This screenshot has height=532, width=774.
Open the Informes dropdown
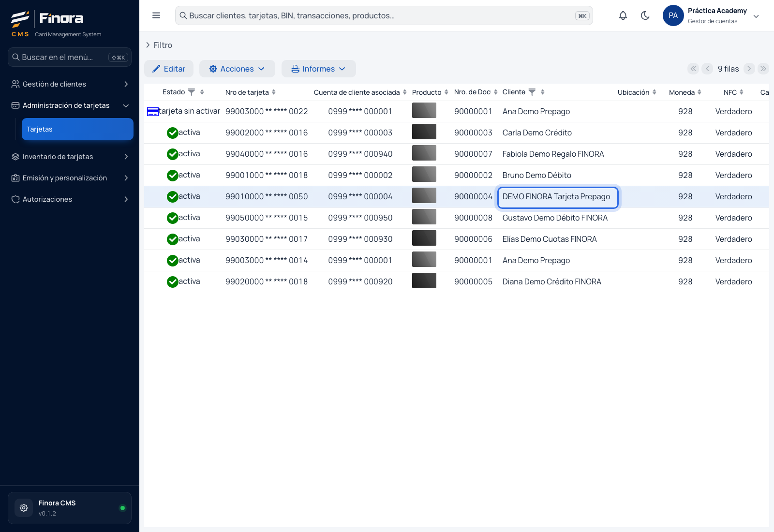click(319, 69)
